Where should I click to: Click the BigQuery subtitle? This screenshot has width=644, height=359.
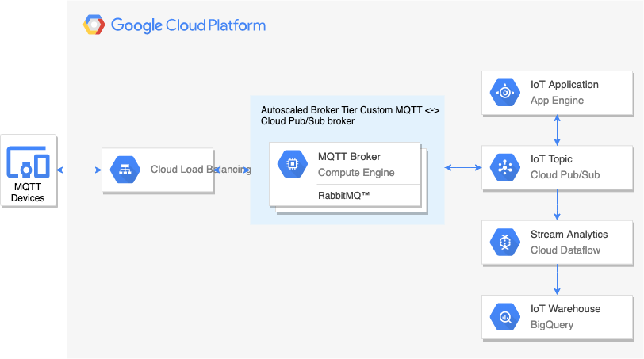(551, 325)
